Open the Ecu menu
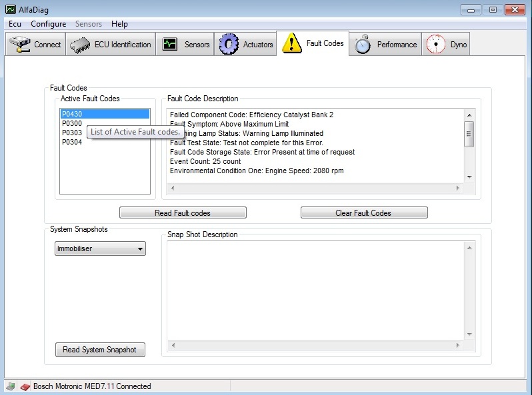This screenshot has height=395, width=532. [15, 24]
